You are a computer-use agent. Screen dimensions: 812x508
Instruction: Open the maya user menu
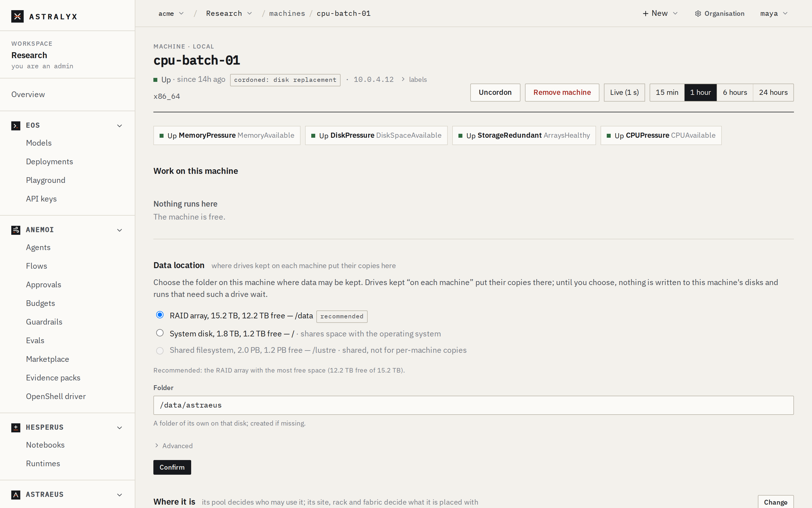pyautogui.click(x=773, y=14)
